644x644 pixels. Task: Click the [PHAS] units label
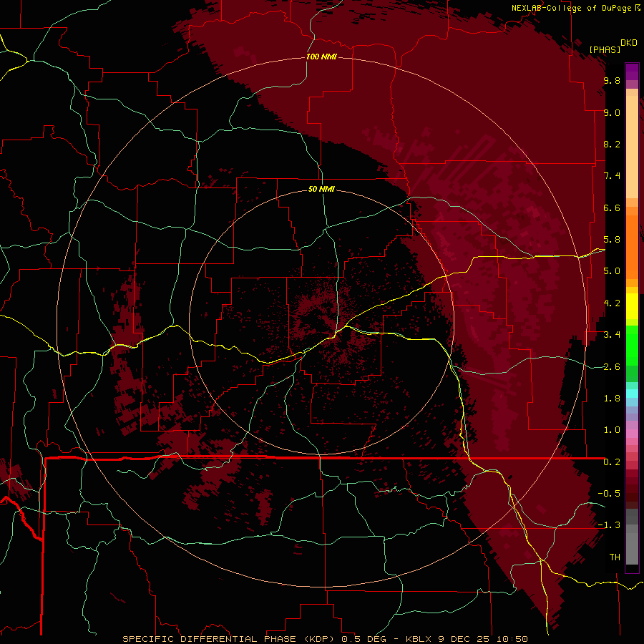coord(605,50)
